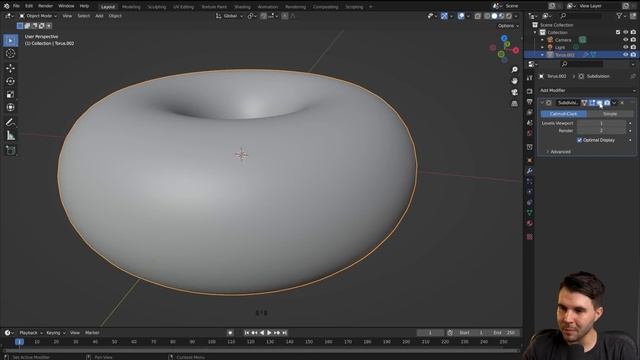Viewport: 640px width, 360px height.
Task: Toggle Collection exclude checkbox in outliner
Action: tap(618, 32)
